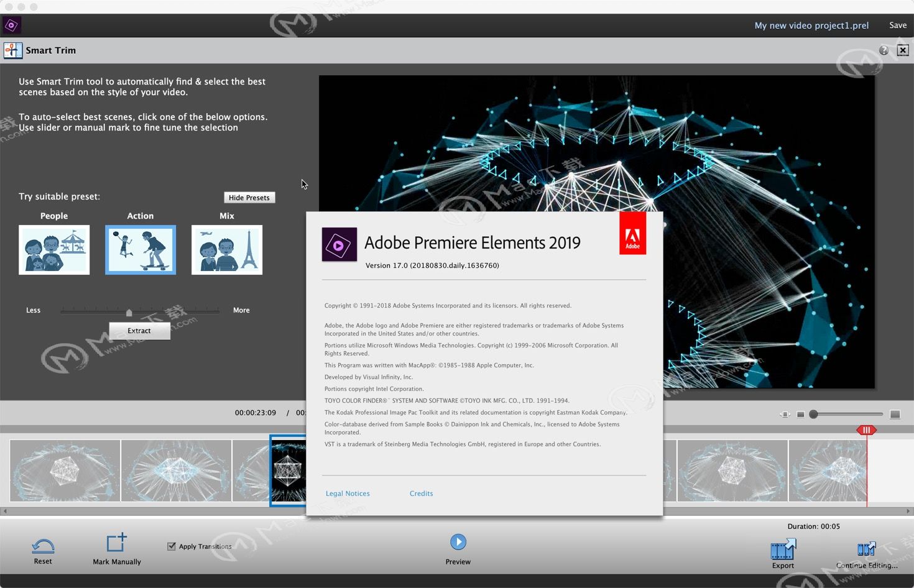This screenshot has width=914, height=588.
Task: Open Smart Trim help question mark icon
Action: [x=884, y=50]
